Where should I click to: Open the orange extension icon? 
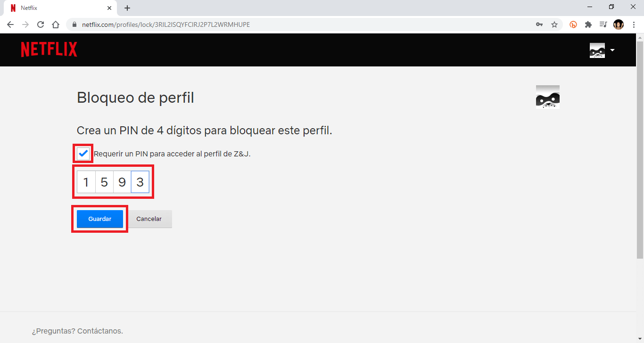(573, 24)
